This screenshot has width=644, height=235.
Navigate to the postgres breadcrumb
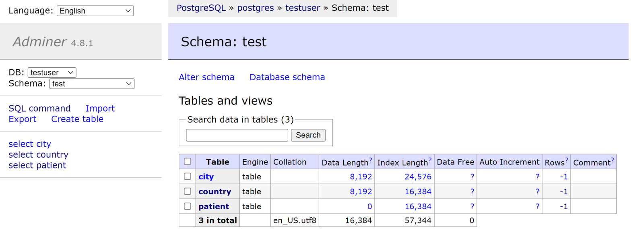tap(255, 8)
